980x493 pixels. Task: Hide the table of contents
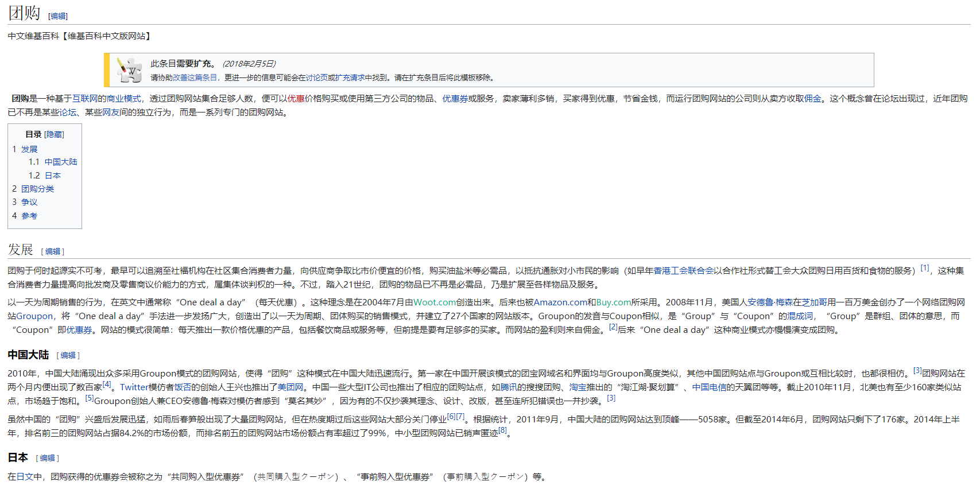click(54, 134)
